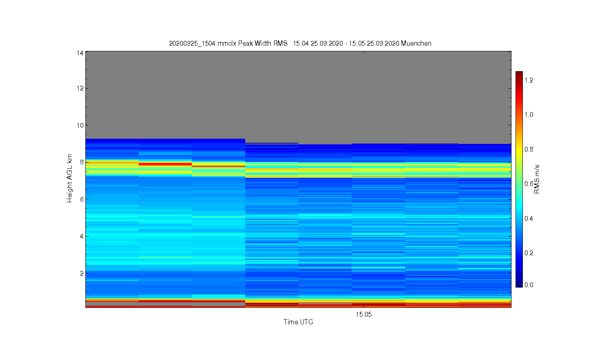Click the dark red top of colorbar
This screenshot has width=607, height=364.
pos(519,74)
